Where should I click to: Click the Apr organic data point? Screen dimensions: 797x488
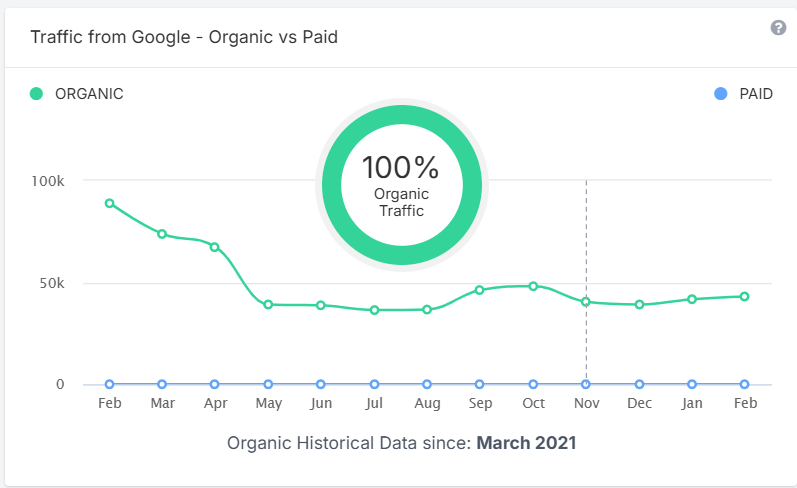coord(214,247)
